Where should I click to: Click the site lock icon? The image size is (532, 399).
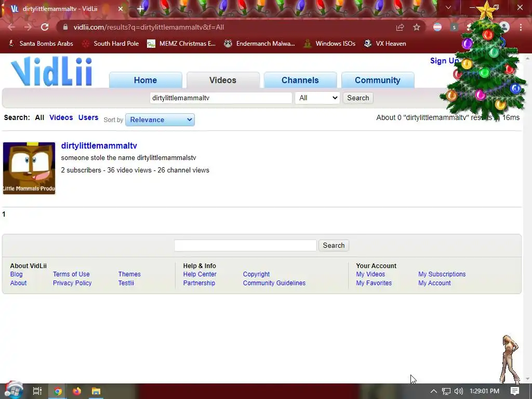(x=65, y=27)
